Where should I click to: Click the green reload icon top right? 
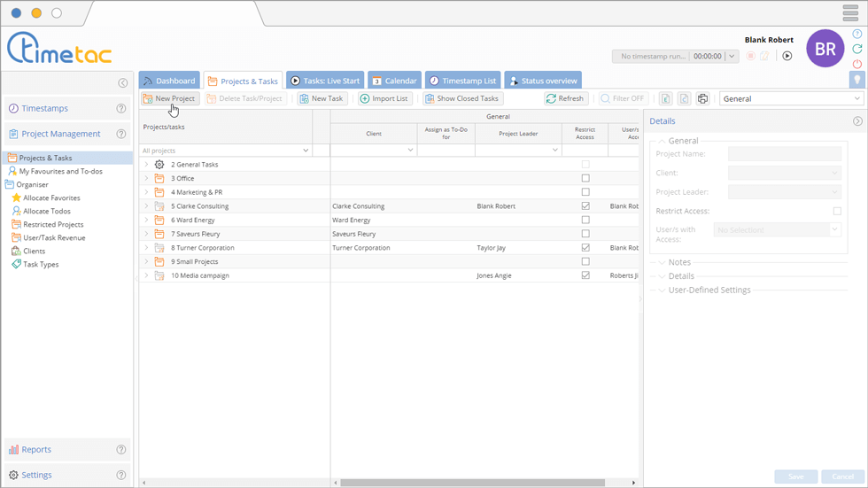point(857,49)
